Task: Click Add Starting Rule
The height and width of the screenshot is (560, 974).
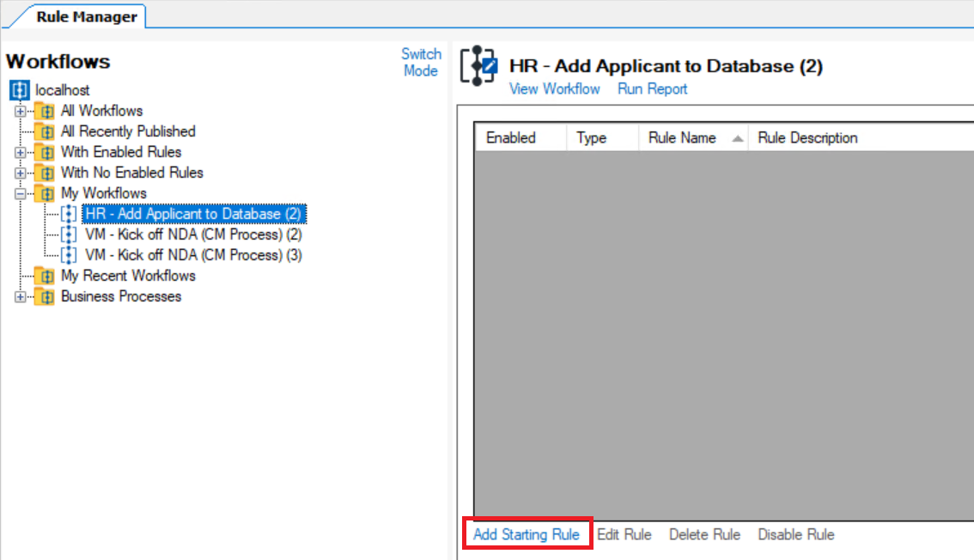Action: click(x=527, y=534)
